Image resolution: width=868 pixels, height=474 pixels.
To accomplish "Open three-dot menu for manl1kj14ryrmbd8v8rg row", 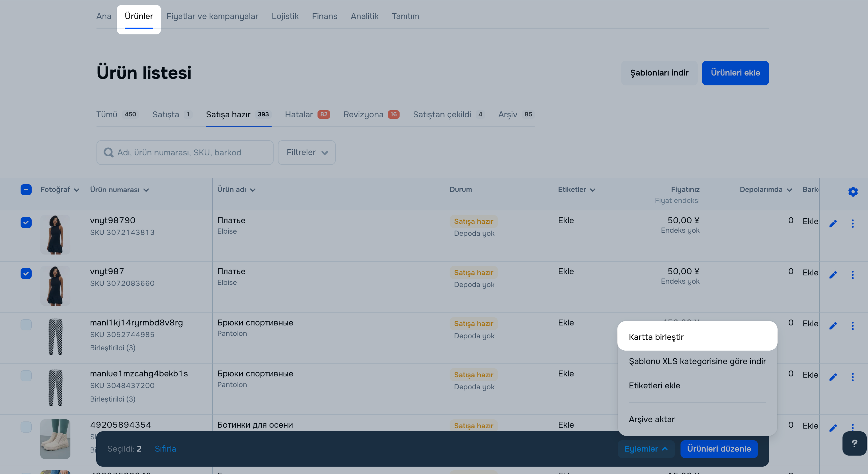I will 853,325.
